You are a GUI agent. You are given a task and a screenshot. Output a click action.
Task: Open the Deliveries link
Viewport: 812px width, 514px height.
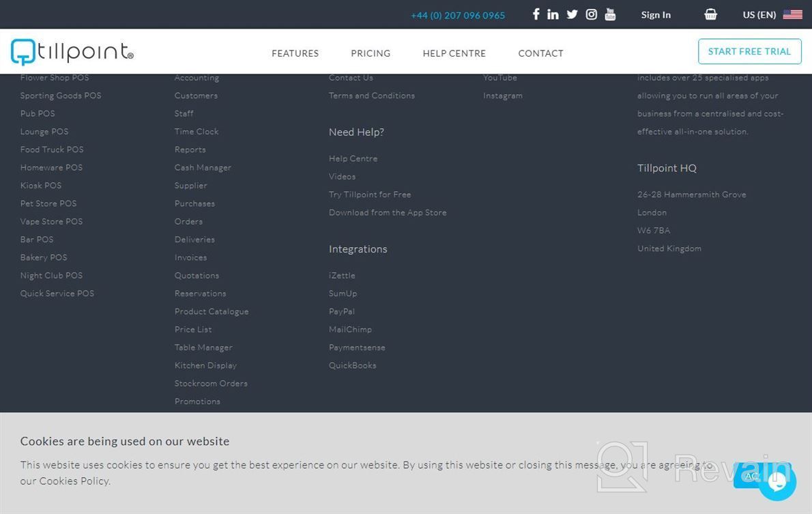tap(194, 240)
